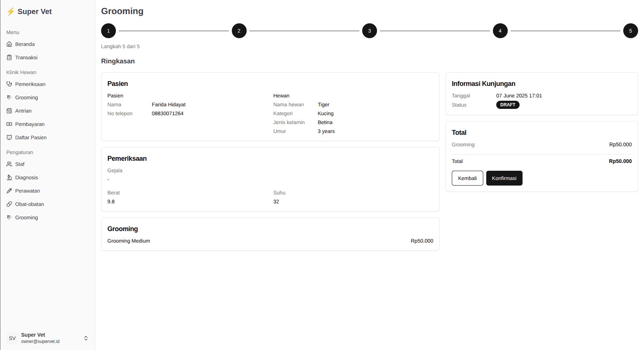Click the Transaksi clipboard icon
This screenshot has height=350, width=644.
point(9,57)
